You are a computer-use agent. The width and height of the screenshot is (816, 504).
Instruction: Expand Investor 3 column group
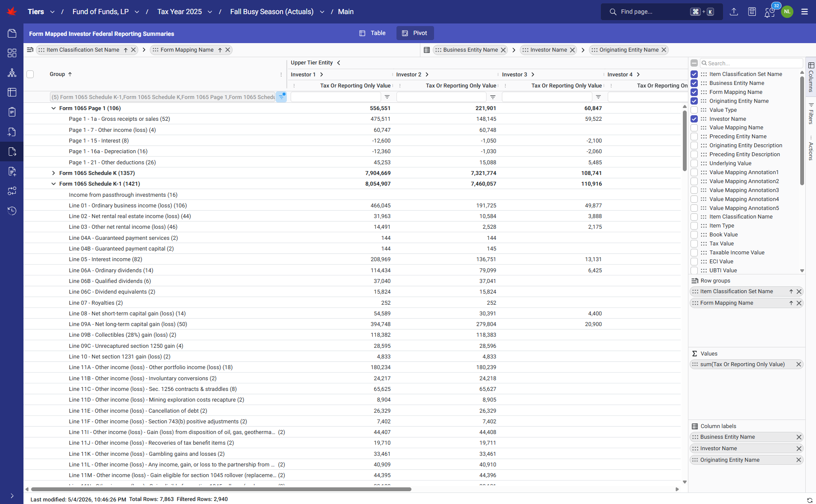[x=533, y=75]
